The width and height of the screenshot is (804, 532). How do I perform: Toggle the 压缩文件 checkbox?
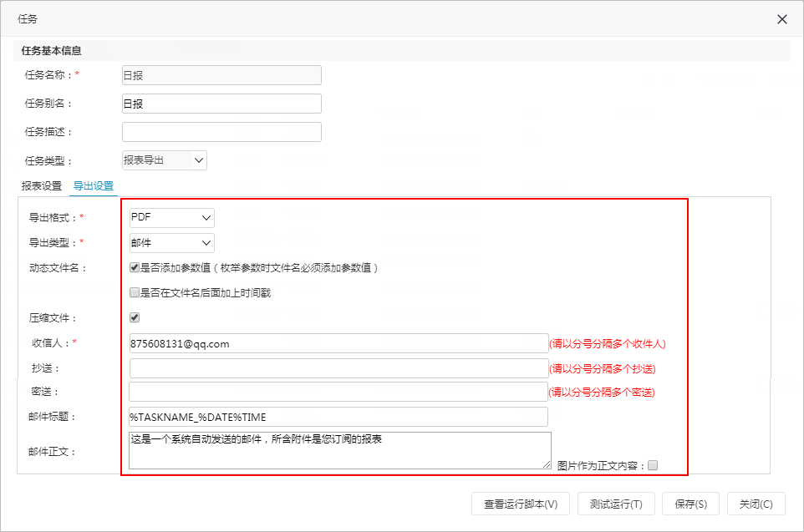[x=135, y=317]
